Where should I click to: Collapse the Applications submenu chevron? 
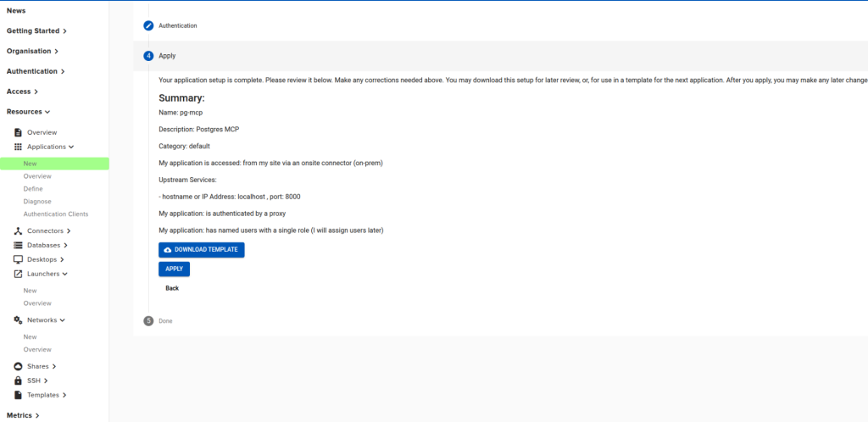tap(71, 147)
